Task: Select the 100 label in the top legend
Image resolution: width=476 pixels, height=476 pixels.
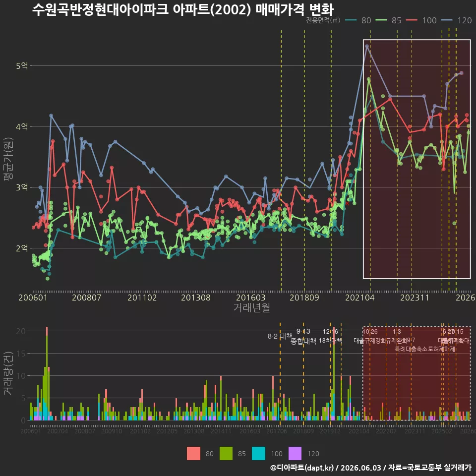Action: pyautogui.click(x=429, y=20)
